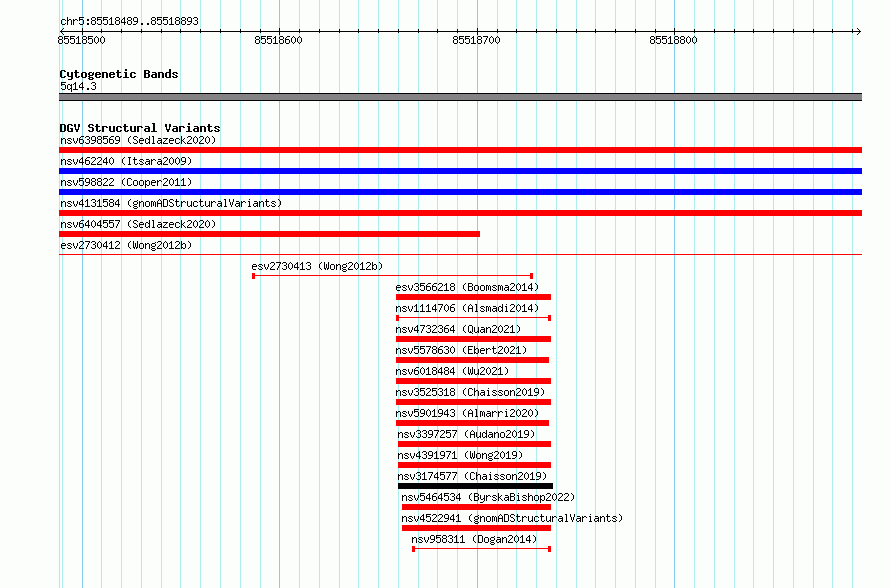Click the black nsv3174577 variant bar

click(476, 486)
